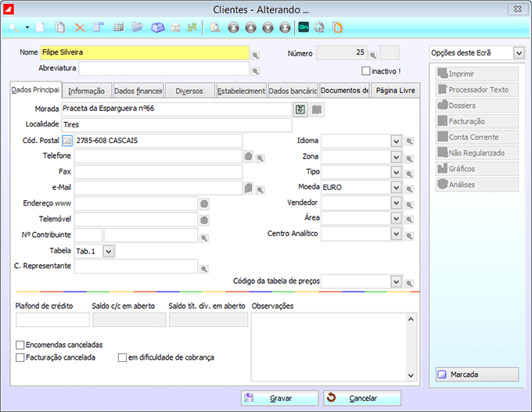Expand Opções deste Ecrã dropdown
The image size is (532, 412).
[519, 53]
